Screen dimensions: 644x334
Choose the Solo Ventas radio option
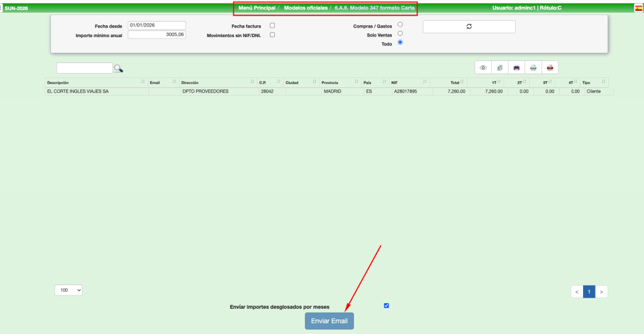[400, 33]
